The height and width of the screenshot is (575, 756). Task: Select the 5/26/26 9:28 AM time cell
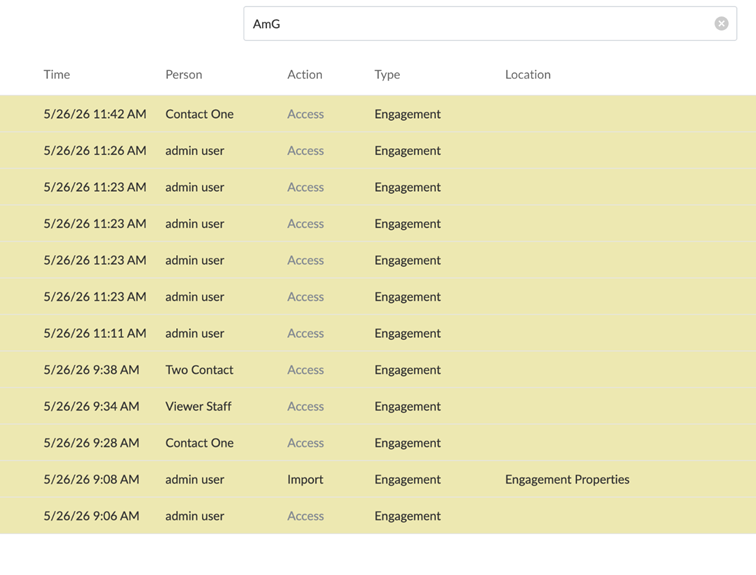pyautogui.click(x=92, y=443)
